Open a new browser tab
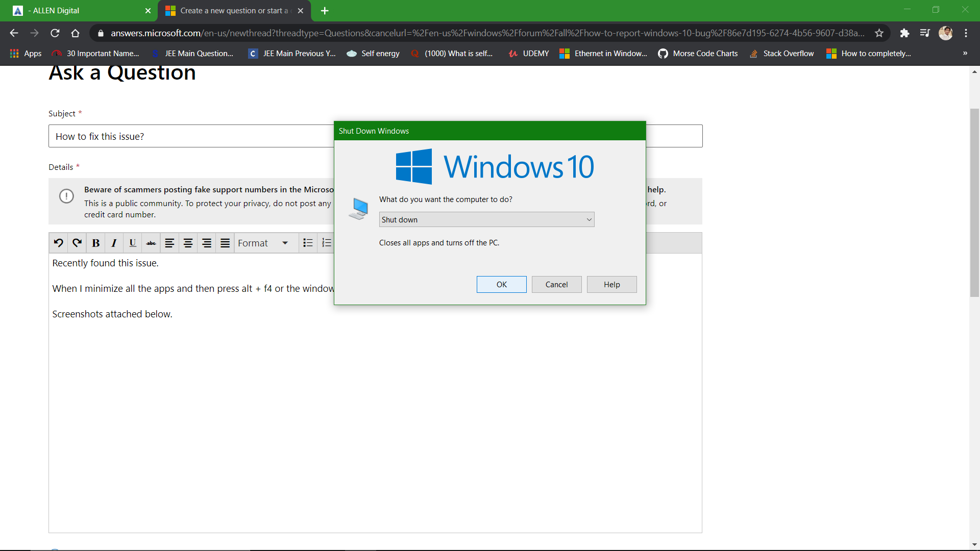Screen dimensions: 980x551 click(x=325, y=11)
